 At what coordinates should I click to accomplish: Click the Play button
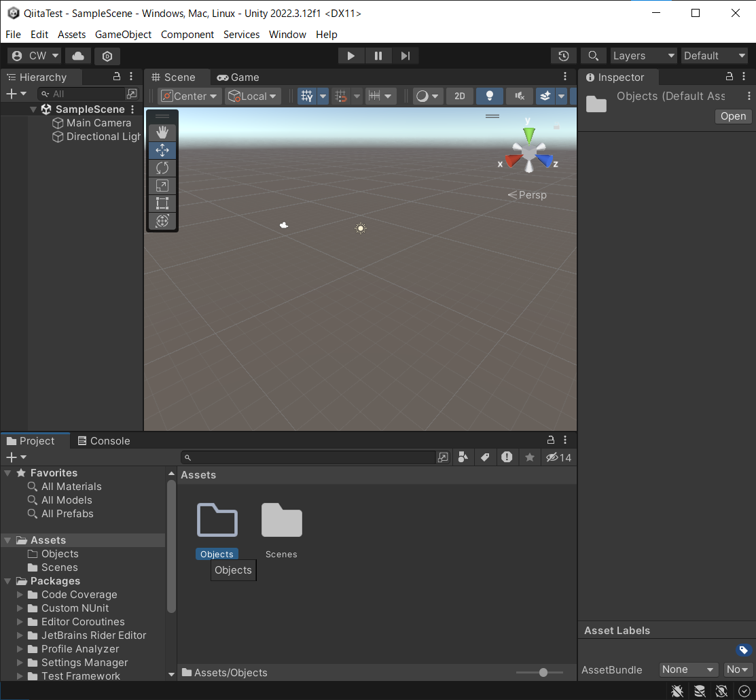[x=351, y=56]
